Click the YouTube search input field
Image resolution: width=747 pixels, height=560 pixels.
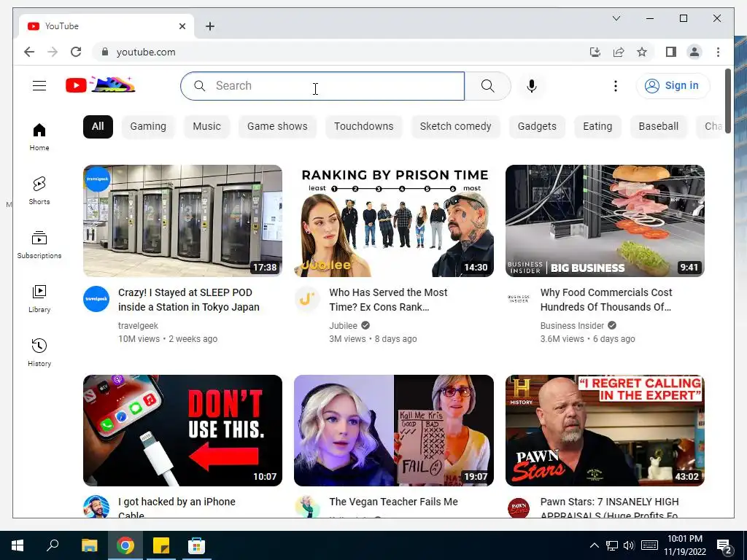[322, 86]
